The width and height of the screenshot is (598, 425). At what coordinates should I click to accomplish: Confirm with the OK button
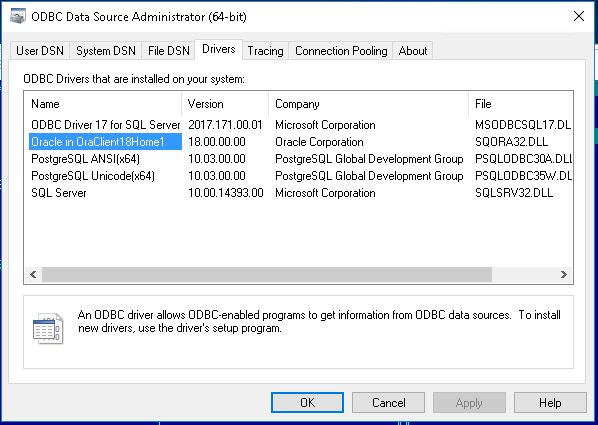coord(307,402)
